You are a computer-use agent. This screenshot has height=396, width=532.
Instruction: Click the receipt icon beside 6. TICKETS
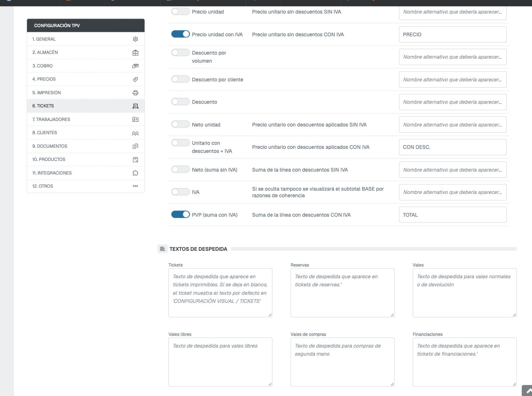click(135, 106)
